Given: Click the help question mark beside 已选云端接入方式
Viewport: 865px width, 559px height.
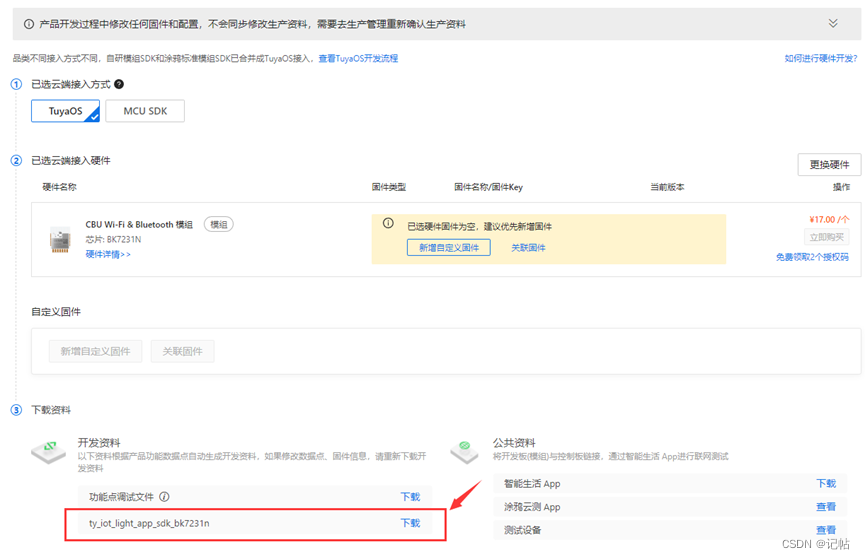Looking at the screenshot, I should tap(119, 84).
